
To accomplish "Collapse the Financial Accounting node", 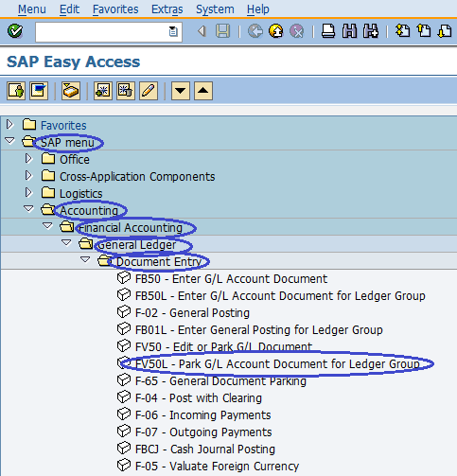I will 47,225.
